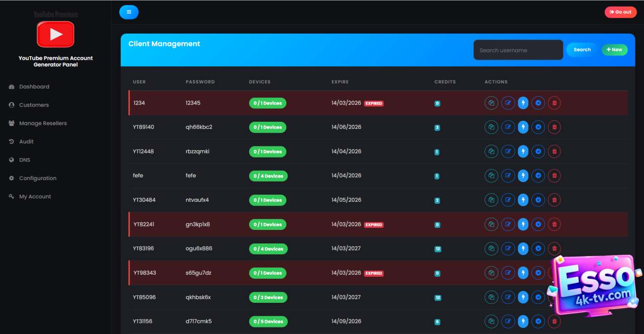Toggle the sidebar with hamburger button
Screen dimensions: 644x334
click(129, 12)
